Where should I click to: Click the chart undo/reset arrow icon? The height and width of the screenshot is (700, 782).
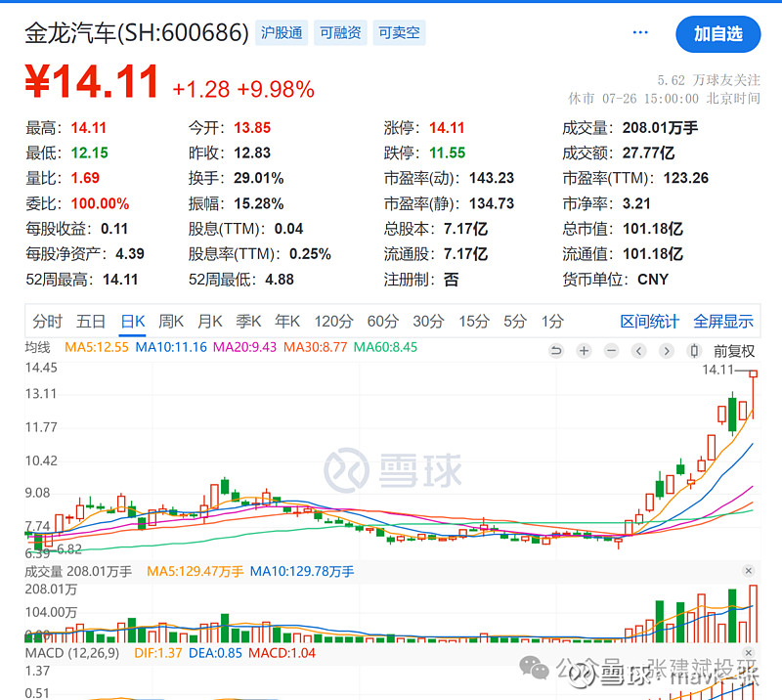(556, 351)
